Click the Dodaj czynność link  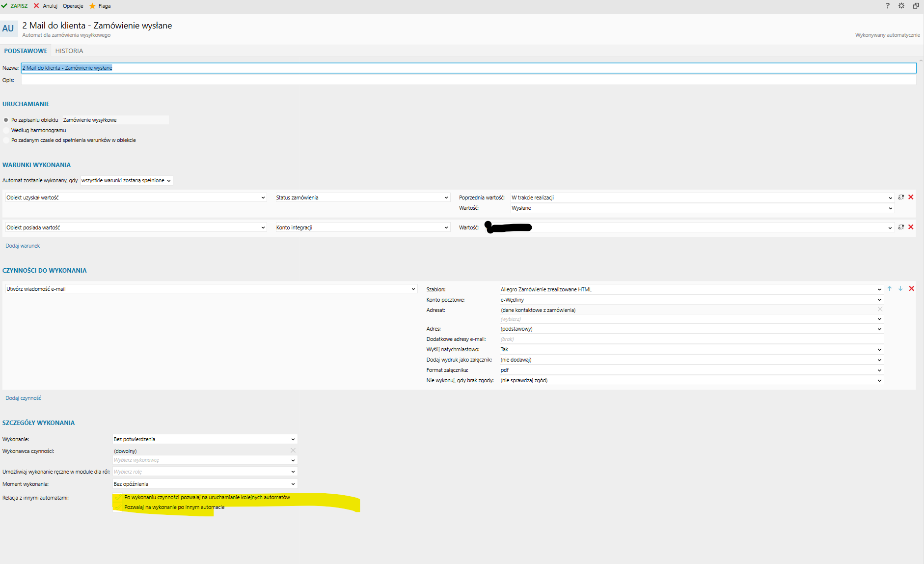tap(23, 398)
